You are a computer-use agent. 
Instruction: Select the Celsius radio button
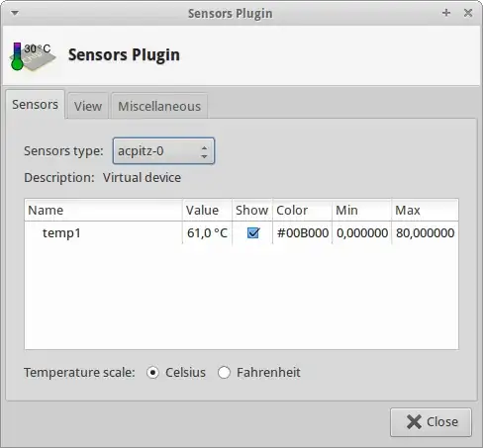[x=152, y=373]
